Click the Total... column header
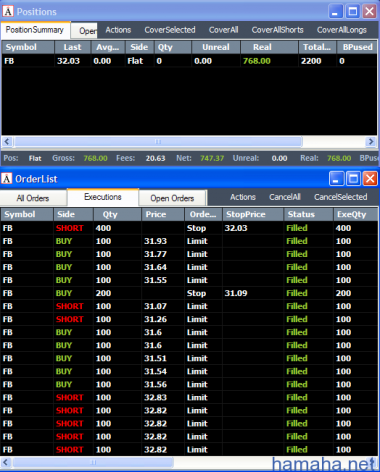The height and width of the screenshot is (472, 380). 317,47
